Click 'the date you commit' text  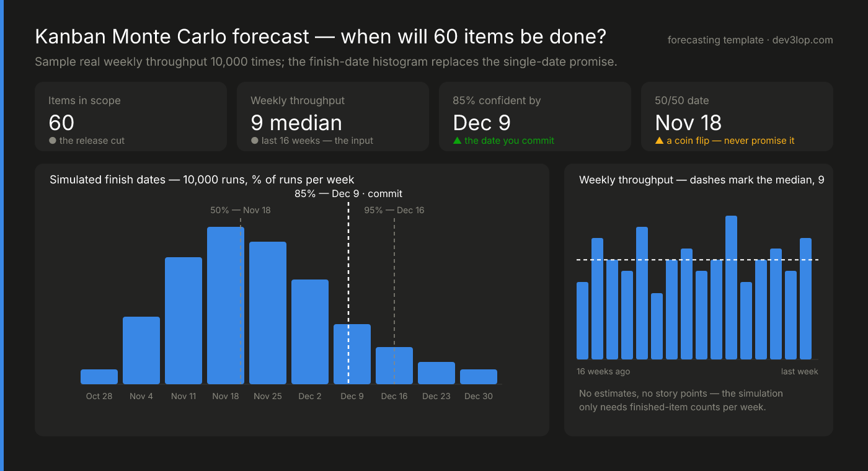(x=510, y=141)
